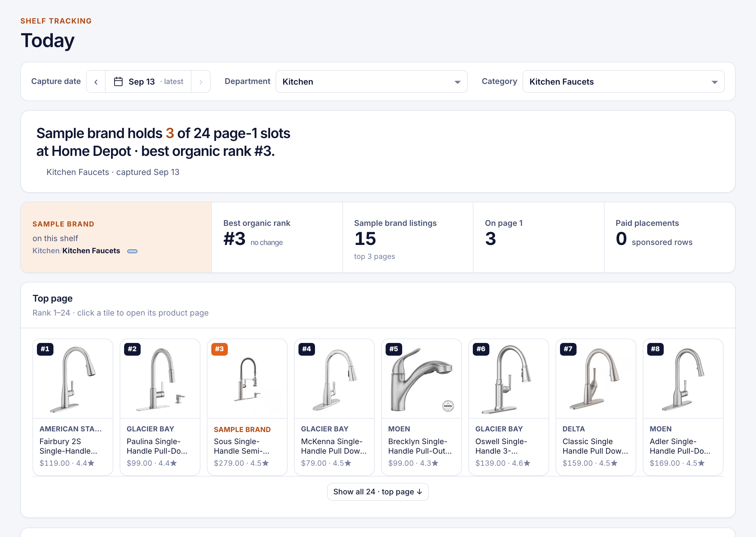Click the Top page heading
This screenshot has width=756, height=537.
(x=52, y=299)
